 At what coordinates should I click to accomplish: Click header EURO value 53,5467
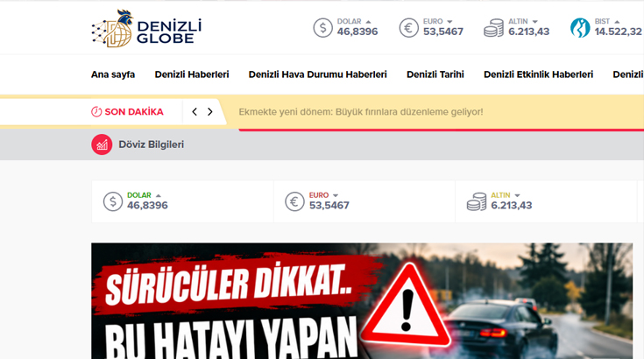(x=443, y=32)
